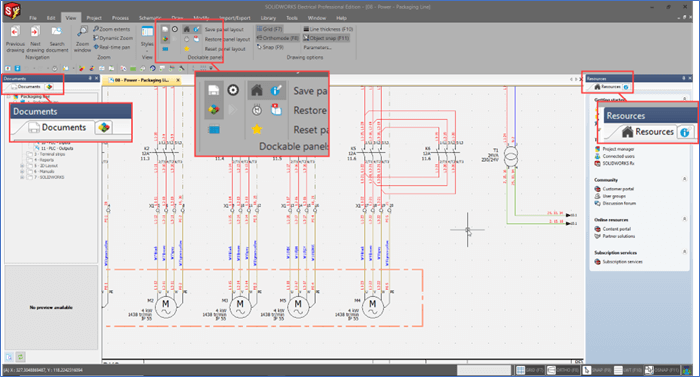Viewport: 700px width, 377px height.
Task: Open Connected users link
Action: [x=615, y=156]
